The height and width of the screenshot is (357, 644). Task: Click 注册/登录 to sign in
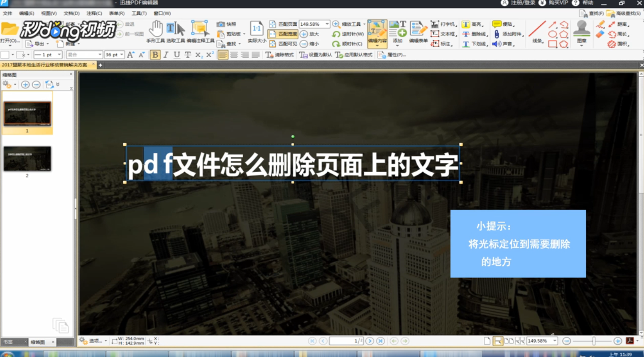tap(518, 3)
